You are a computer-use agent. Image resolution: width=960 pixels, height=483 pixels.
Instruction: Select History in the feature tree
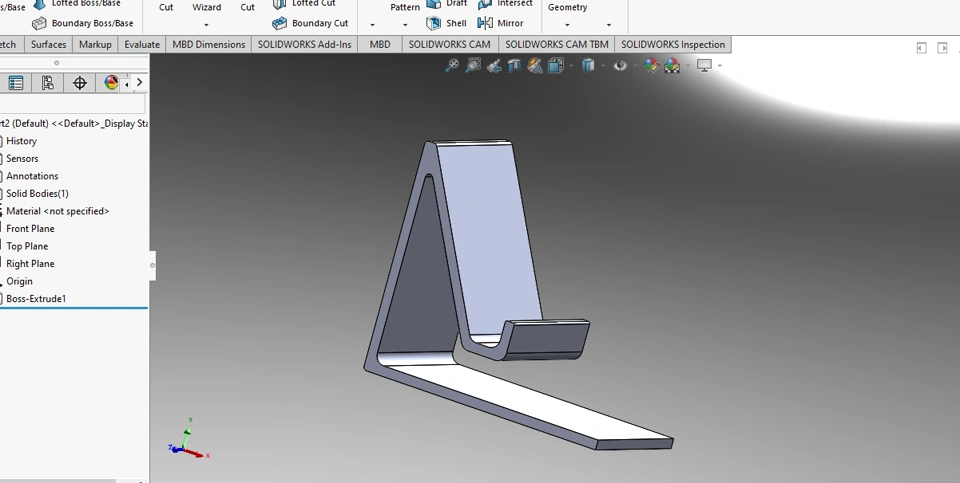pos(21,141)
